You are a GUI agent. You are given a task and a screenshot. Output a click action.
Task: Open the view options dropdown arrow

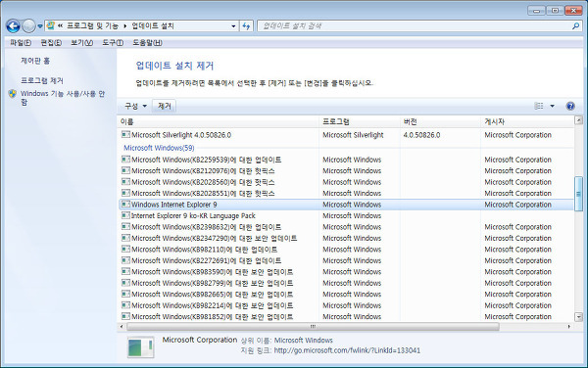[552, 106]
